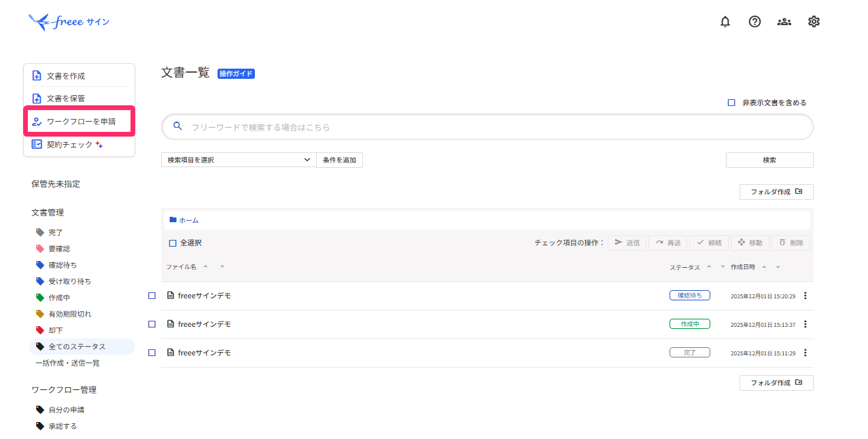Check the box for the 作成中 document row

tap(152, 324)
